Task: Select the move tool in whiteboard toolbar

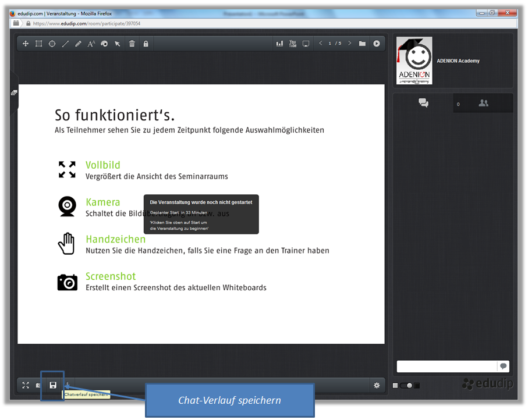Action: (26, 44)
